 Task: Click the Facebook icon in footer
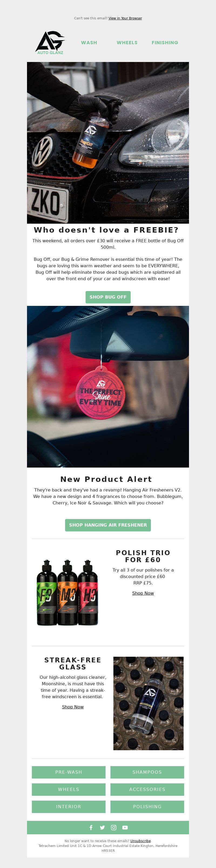[x=91, y=827]
